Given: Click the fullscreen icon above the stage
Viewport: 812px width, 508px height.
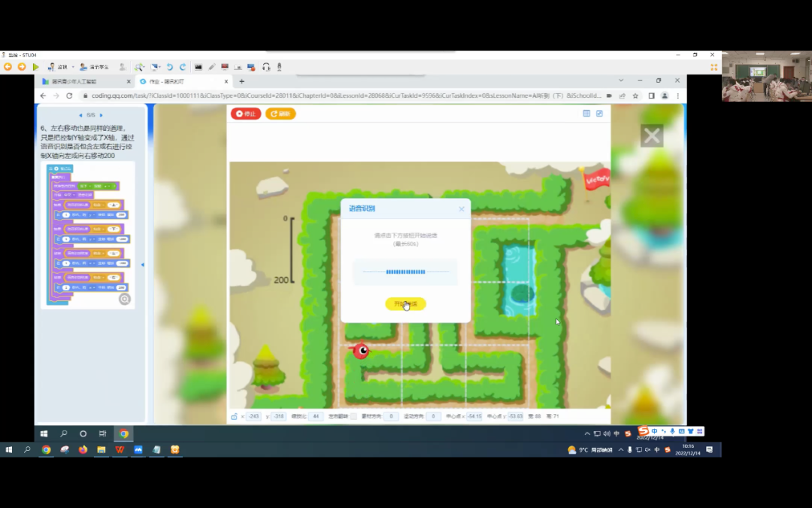Looking at the screenshot, I should pos(599,114).
